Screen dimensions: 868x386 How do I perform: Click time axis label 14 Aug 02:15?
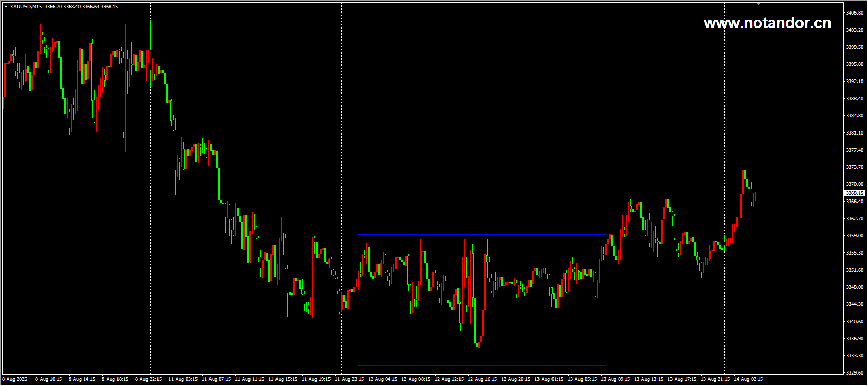[x=748, y=379]
